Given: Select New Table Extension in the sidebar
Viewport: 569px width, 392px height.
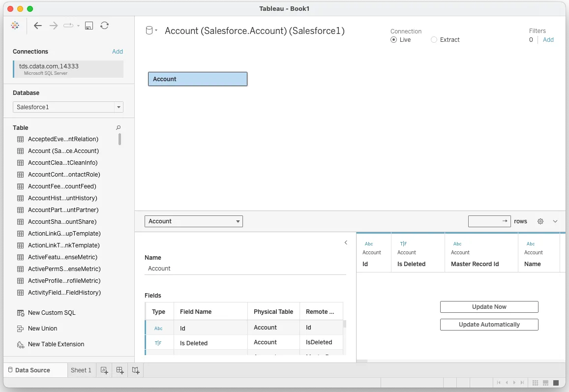Looking at the screenshot, I should (56, 344).
